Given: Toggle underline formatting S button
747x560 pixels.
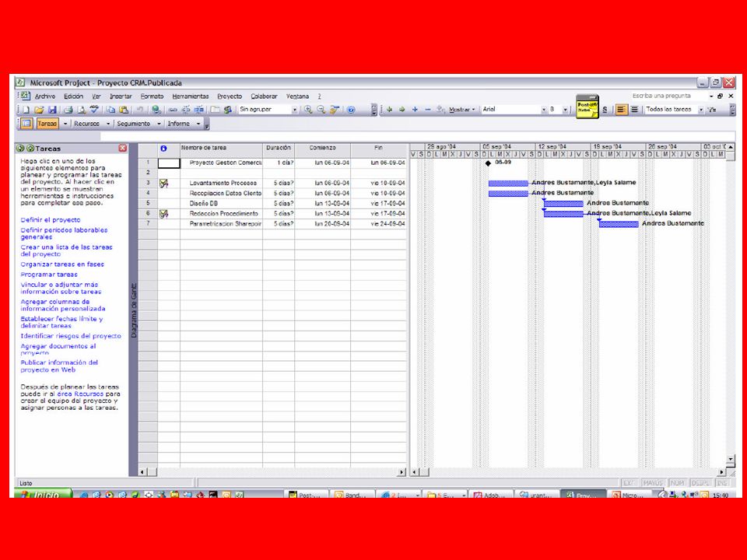Looking at the screenshot, I should (x=605, y=110).
